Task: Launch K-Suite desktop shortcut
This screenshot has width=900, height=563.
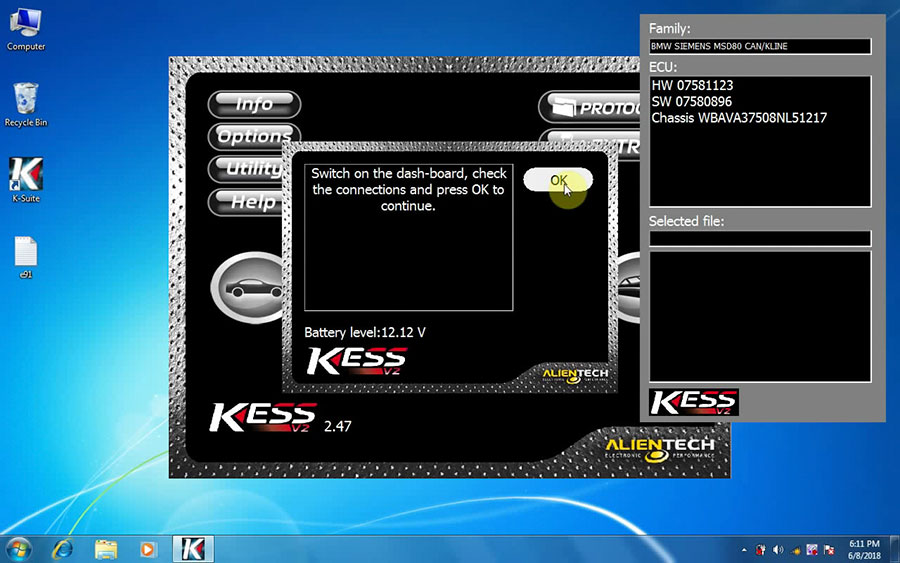Action: [26, 180]
